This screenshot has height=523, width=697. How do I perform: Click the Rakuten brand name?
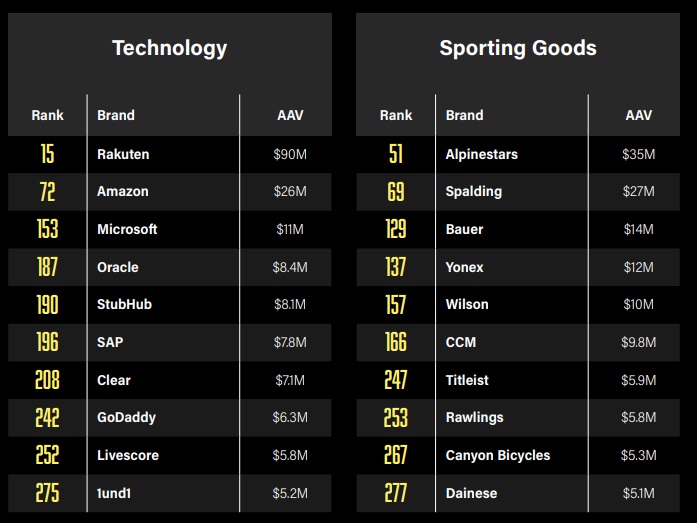click(x=123, y=154)
